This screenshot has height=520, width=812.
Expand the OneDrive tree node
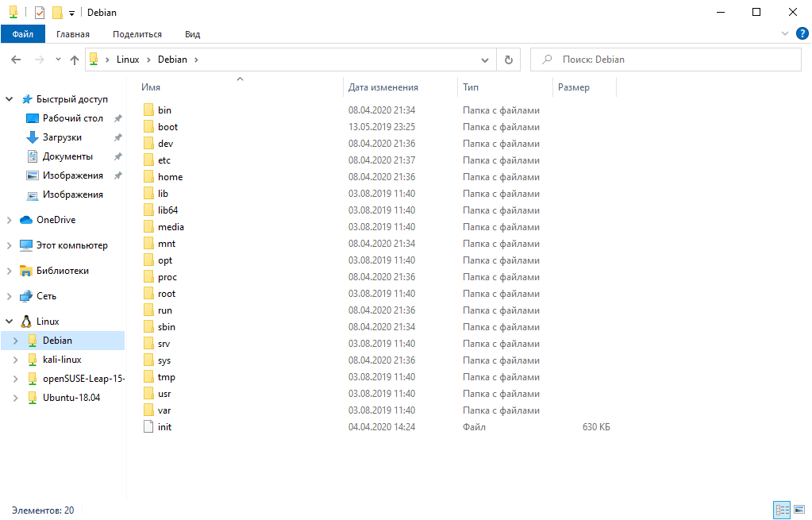(x=10, y=220)
